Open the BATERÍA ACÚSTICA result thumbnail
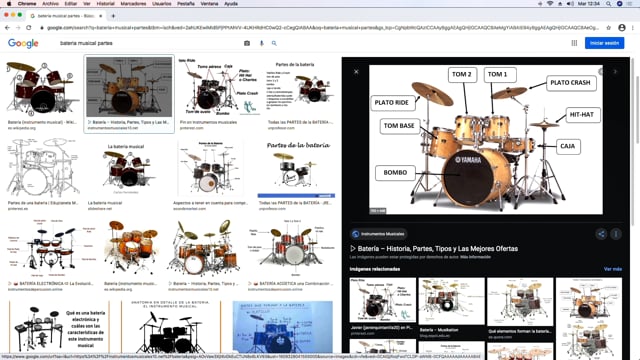The width and height of the screenshot is (640, 360). pyautogui.click(x=291, y=248)
